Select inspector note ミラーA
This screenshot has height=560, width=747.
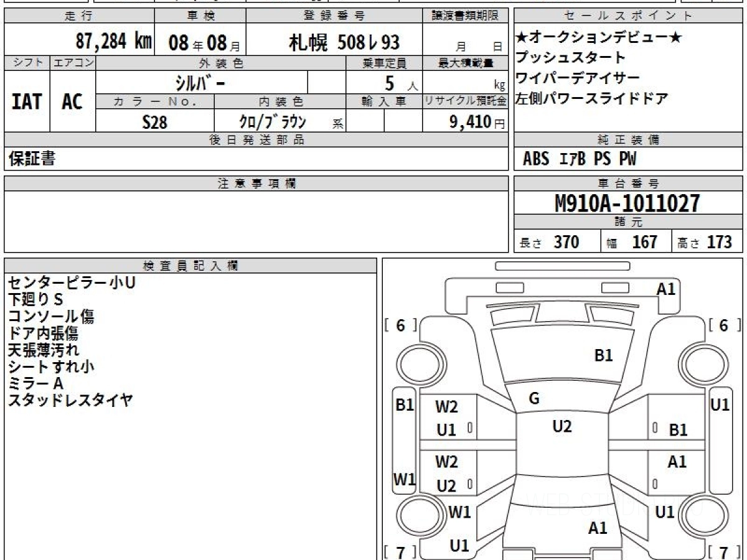[35, 383]
